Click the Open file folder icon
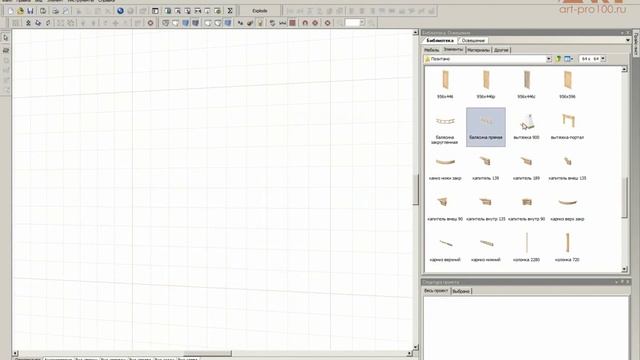 (20, 11)
